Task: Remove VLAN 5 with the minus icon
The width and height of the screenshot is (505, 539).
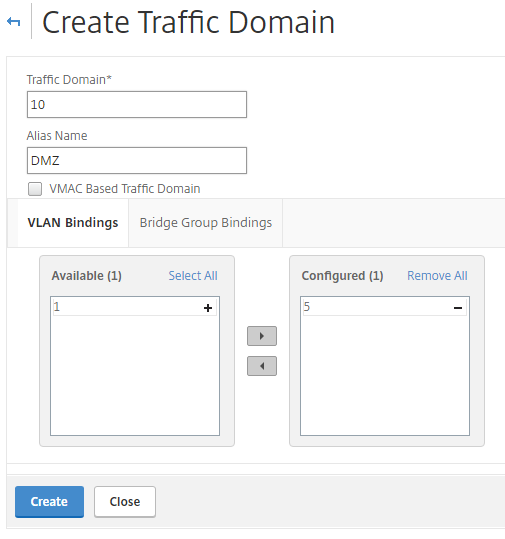Action: coord(458,308)
